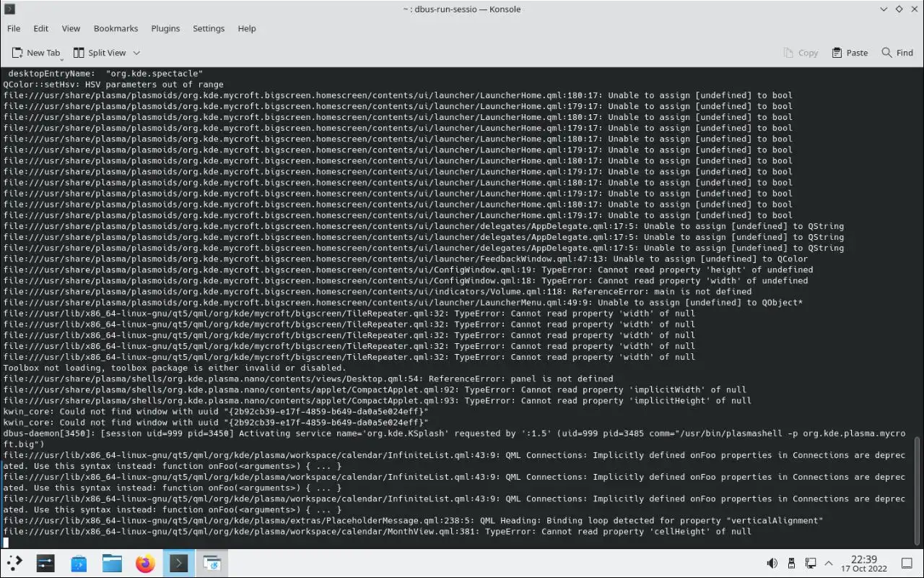Image resolution: width=924 pixels, height=578 pixels.
Task: Open the Plasma application launcher
Action: [14, 563]
